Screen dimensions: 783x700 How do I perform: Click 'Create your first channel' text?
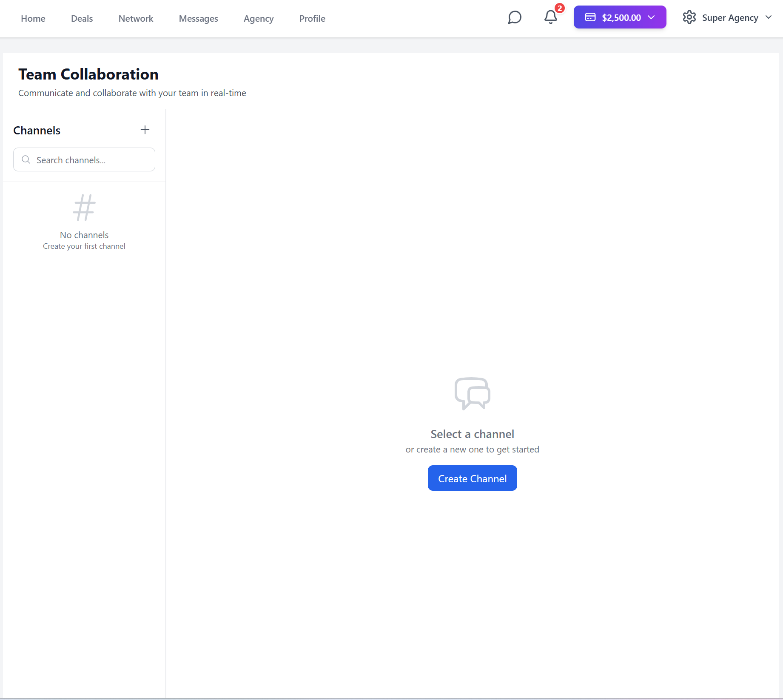pos(84,246)
